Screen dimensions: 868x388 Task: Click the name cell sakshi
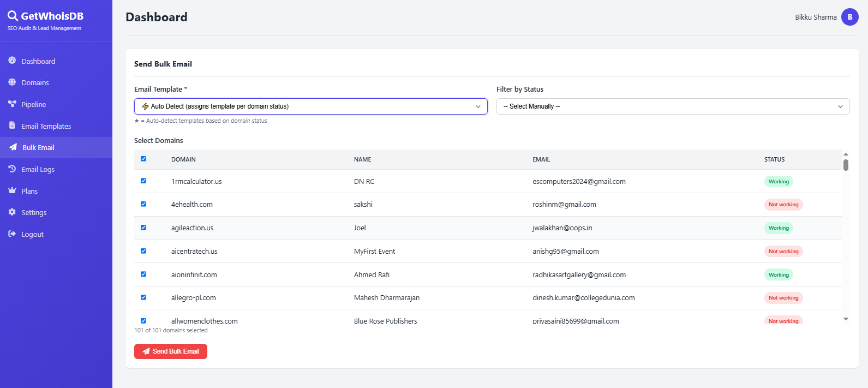(363, 204)
